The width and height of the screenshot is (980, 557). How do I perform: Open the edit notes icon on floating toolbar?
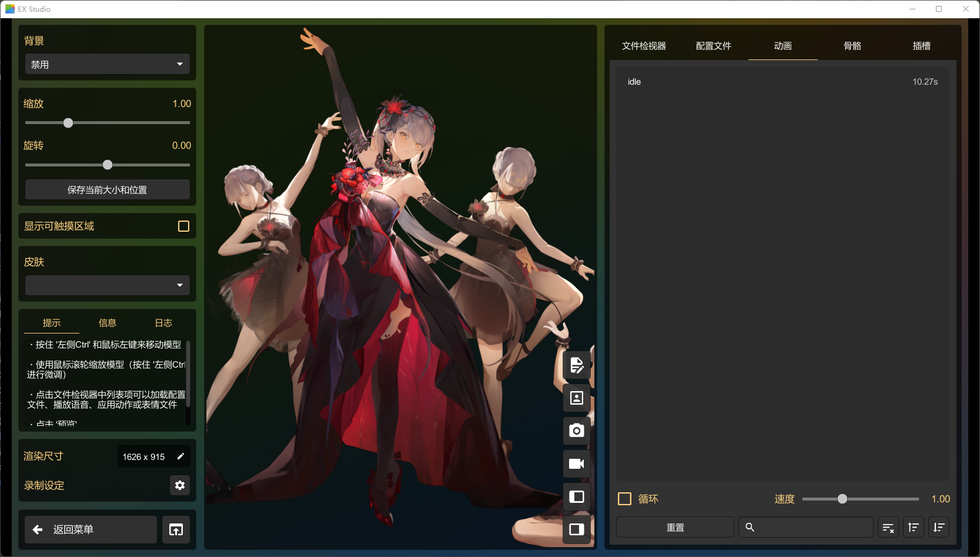click(x=577, y=365)
